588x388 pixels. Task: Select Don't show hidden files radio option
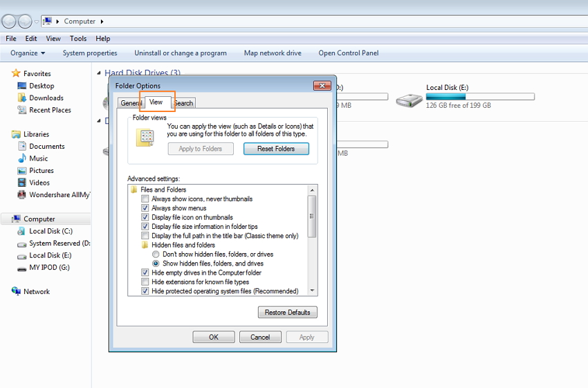[x=156, y=255]
